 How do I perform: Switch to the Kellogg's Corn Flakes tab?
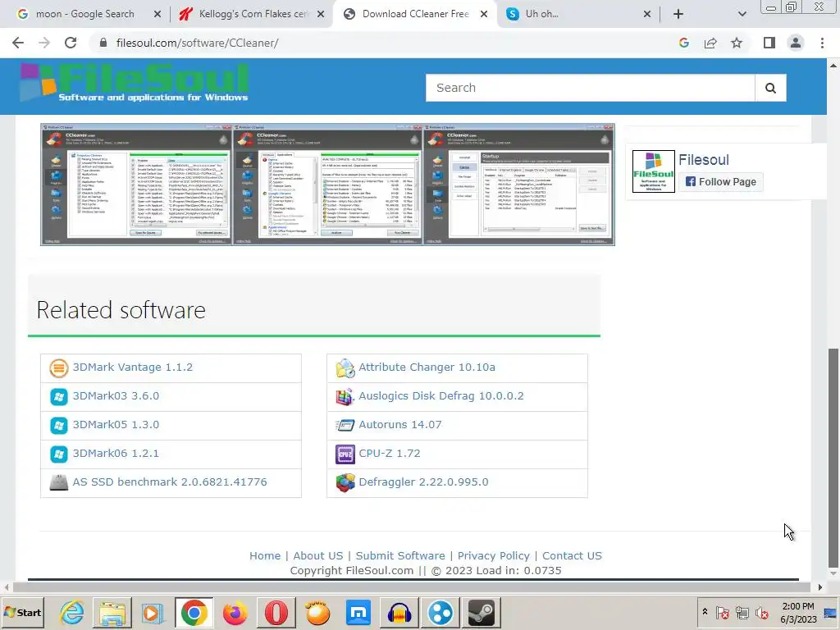(252, 14)
